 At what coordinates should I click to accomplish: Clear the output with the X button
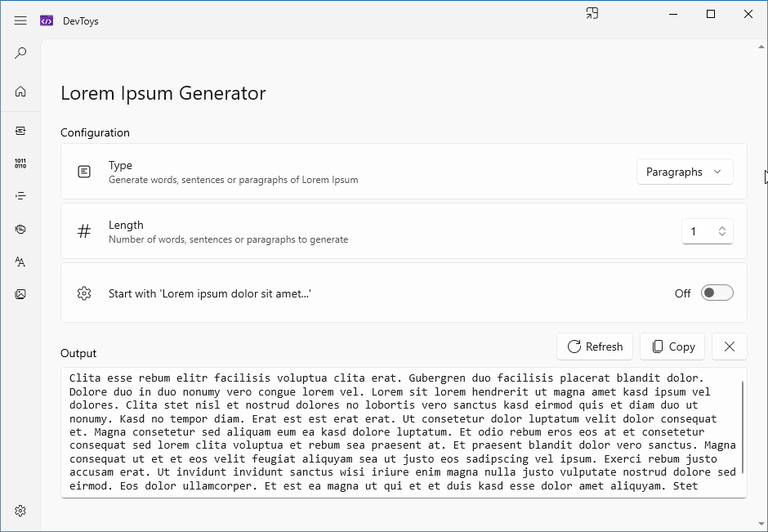tap(730, 346)
